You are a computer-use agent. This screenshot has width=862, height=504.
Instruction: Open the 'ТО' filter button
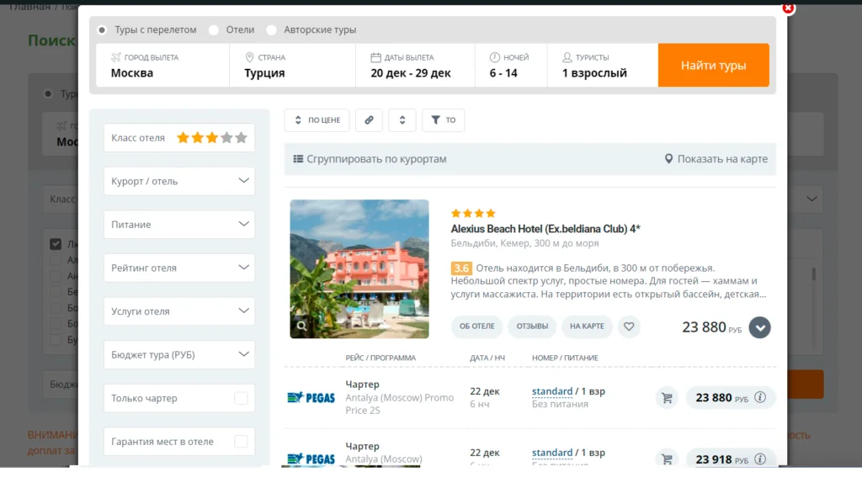443,120
